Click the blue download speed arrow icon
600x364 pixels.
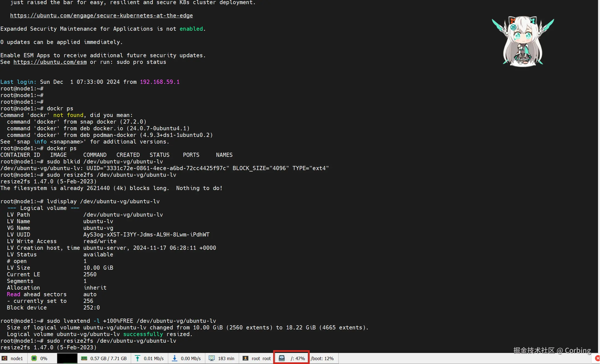(175, 358)
